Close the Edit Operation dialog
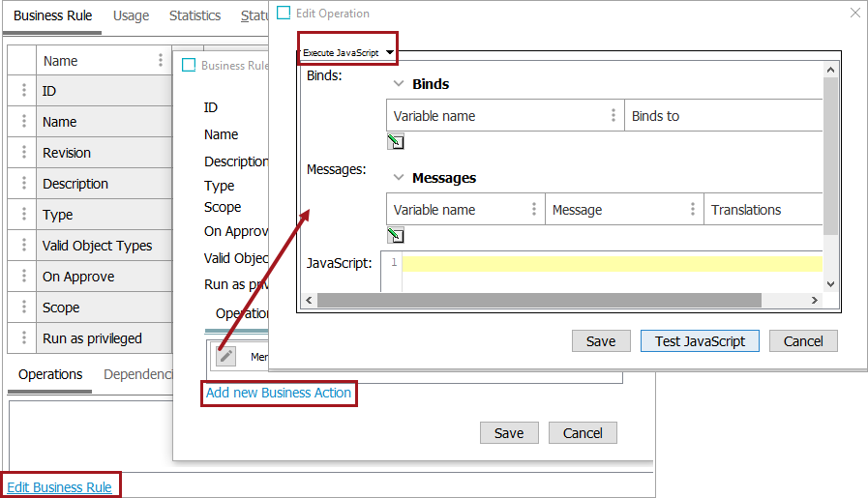This screenshot has width=868, height=498. coord(854,13)
